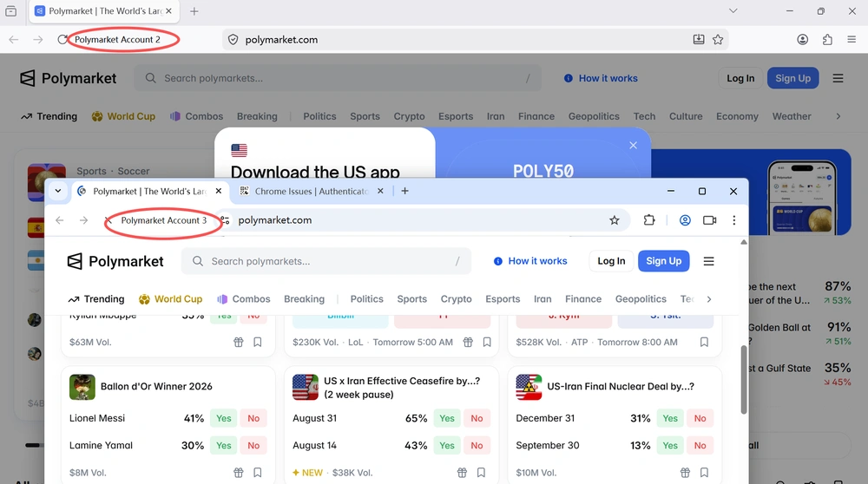The image size is (868, 484).
Task: Bookmark the Ballon d'Or Winner 2026 market
Action: (258, 473)
